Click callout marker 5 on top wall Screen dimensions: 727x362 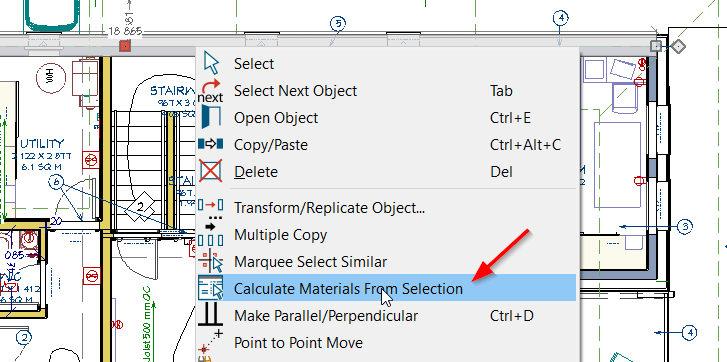click(x=338, y=23)
